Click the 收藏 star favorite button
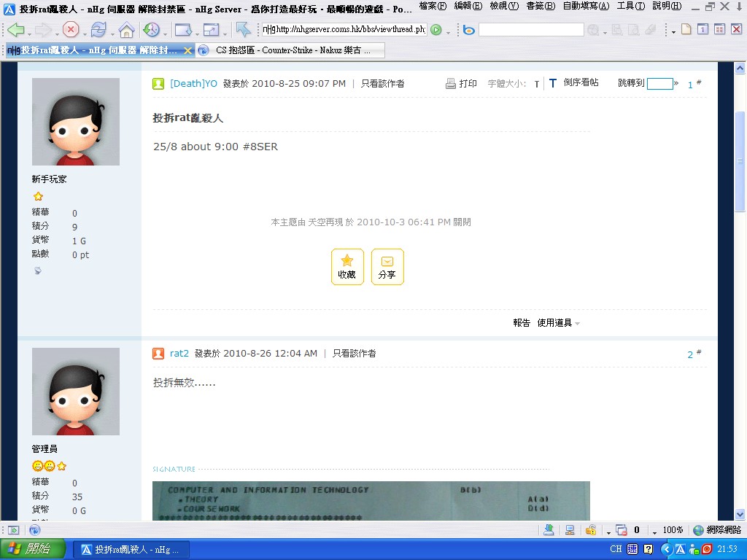The width and height of the screenshot is (747, 560). pos(347,267)
